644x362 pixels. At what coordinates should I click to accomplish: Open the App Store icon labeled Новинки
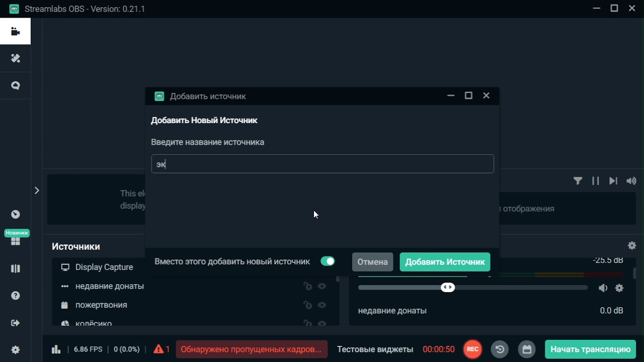click(x=15, y=241)
